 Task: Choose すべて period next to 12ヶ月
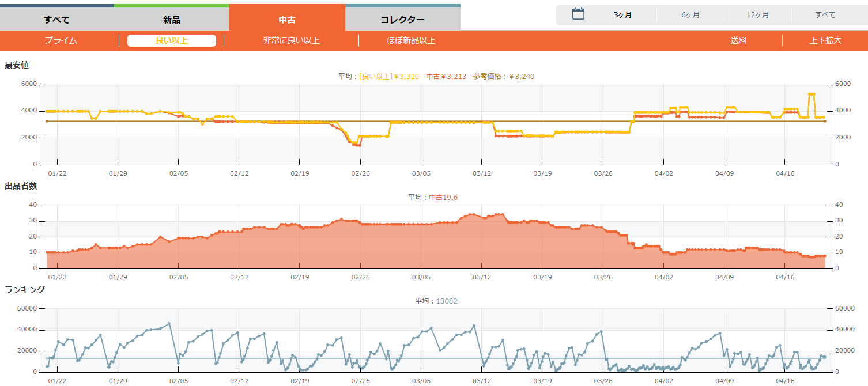pos(825,15)
